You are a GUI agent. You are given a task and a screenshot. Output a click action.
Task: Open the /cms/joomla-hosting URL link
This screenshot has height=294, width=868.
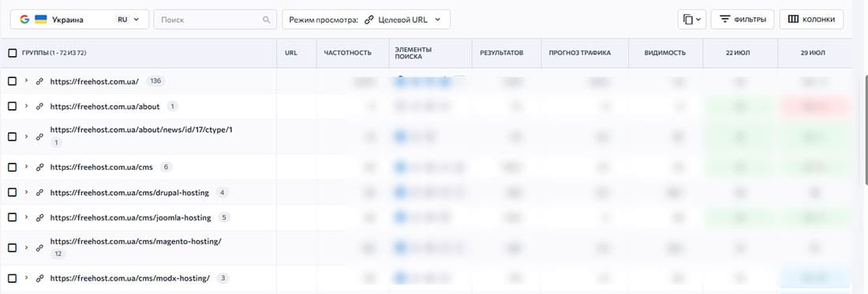tap(131, 217)
